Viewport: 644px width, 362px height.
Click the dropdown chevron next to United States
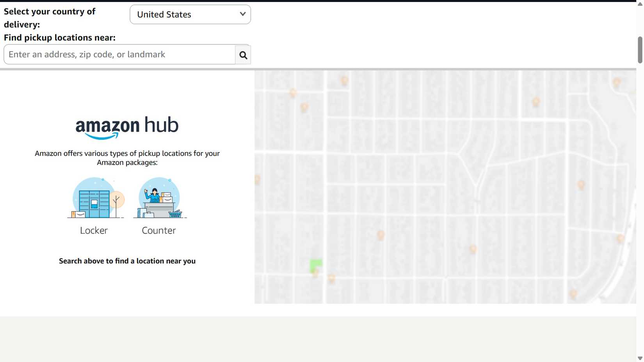pos(242,14)
